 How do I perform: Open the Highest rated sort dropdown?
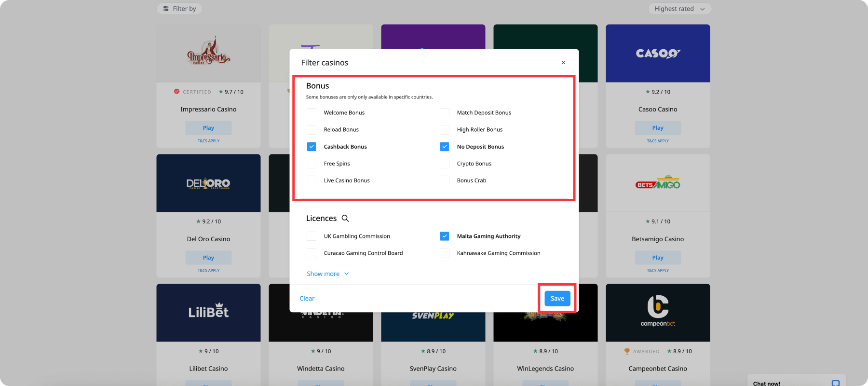click(x=679, y=9)
